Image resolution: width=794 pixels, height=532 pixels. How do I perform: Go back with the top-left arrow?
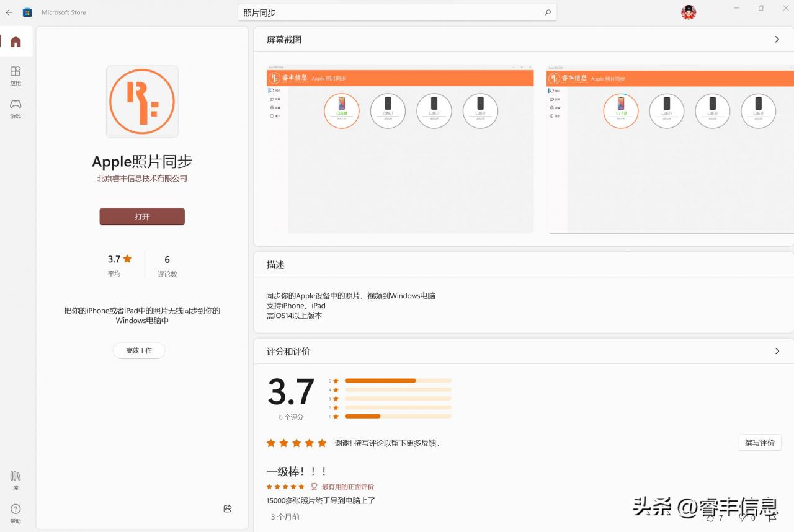click(9, 12)
